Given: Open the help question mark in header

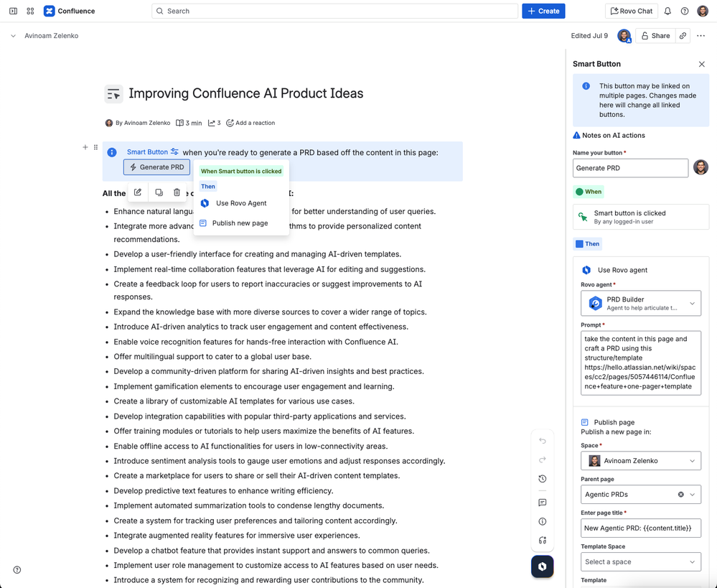Looking at the screenshot, I should [x=685, y=11].
